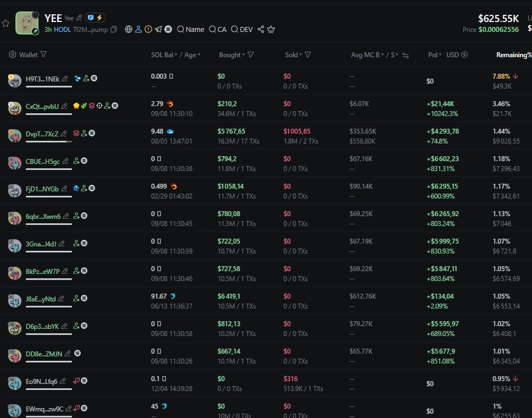This screenshot has width=532, height=418.
Task: Select the $625.55K market cap value
Action: 498,18
